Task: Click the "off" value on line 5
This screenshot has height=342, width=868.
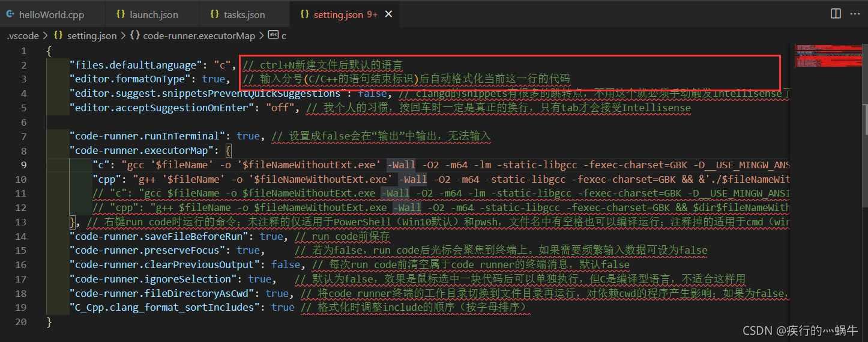Action: 280,108
